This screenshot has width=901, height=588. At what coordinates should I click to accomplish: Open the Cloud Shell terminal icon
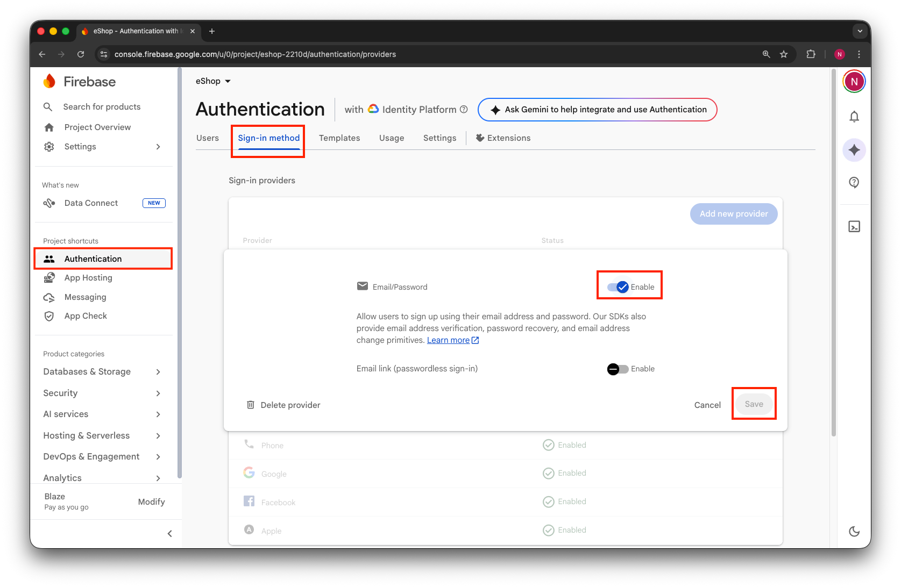pyautogui.click(x=854, y=227)
